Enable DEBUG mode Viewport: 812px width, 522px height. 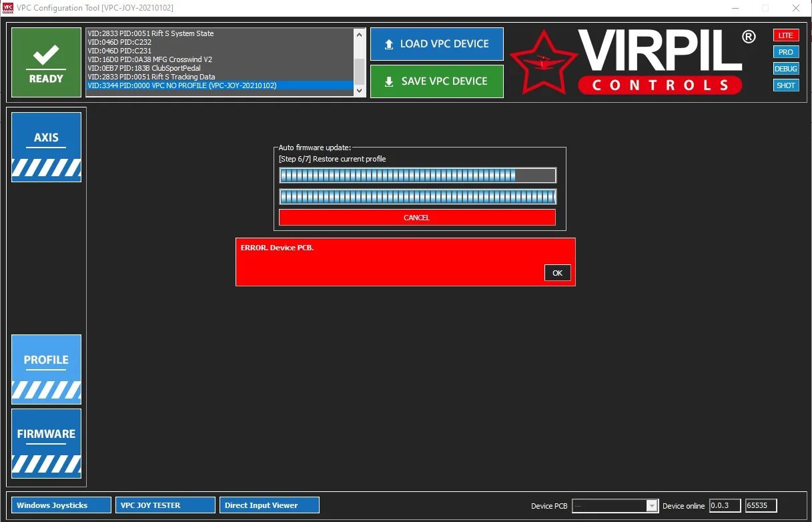(786, 69)
